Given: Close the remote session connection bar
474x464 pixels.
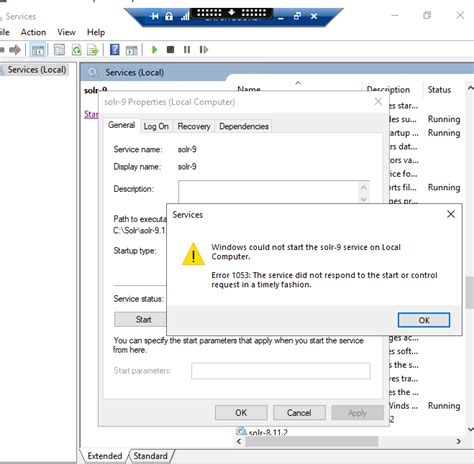Looking at the screenshot, I should [x=314, y=16].
